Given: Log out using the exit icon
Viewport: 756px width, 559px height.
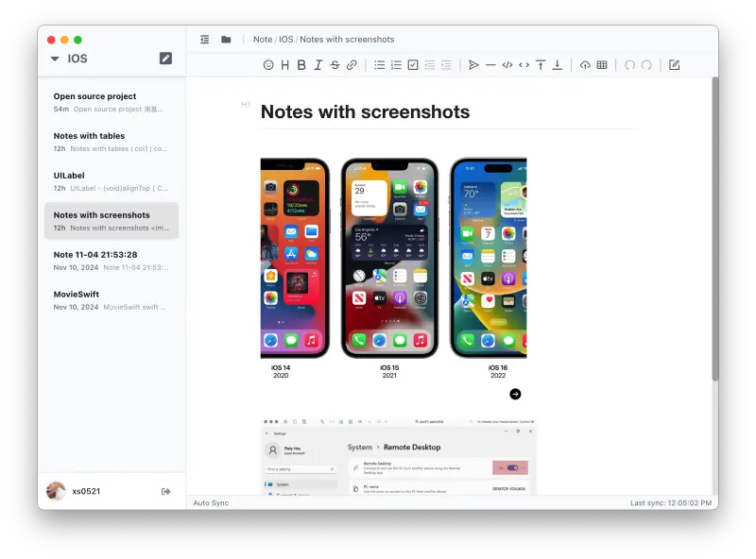Looking at the screenshot, I should tap(166, 491).
